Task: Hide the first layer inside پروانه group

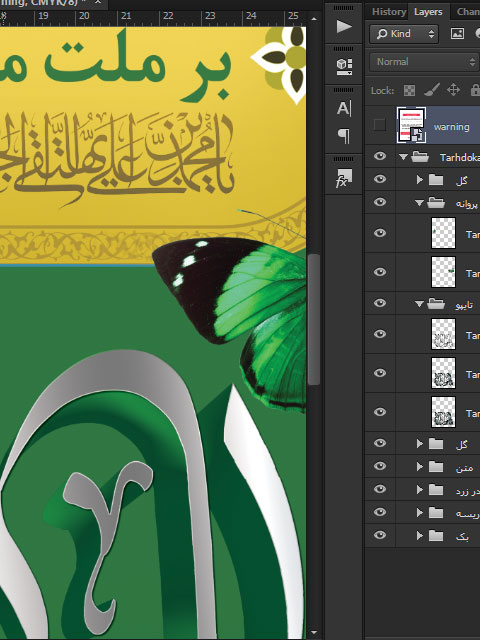Action: [x=380, y=233]
